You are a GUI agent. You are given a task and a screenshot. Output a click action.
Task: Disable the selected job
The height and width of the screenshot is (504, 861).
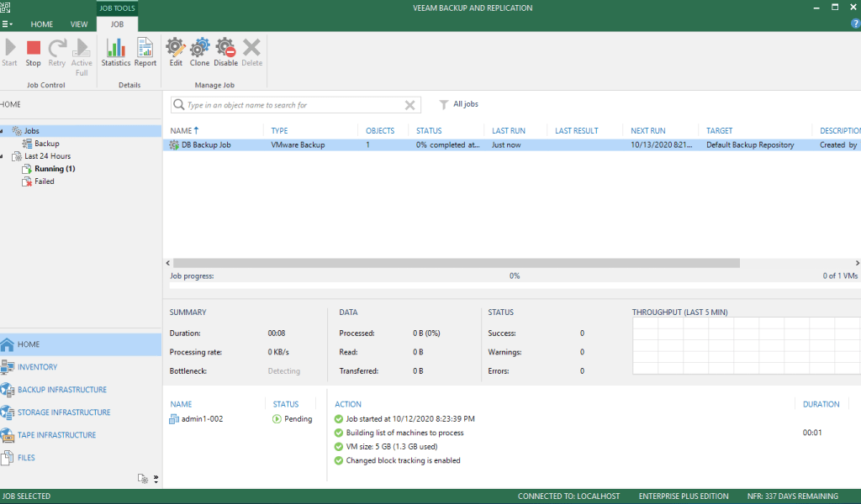point(225,52)
